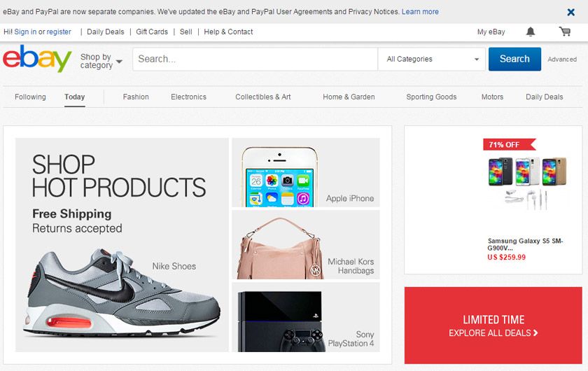
Task: Click the Nike Shoes sneaker image
Action: click(122, 293)
